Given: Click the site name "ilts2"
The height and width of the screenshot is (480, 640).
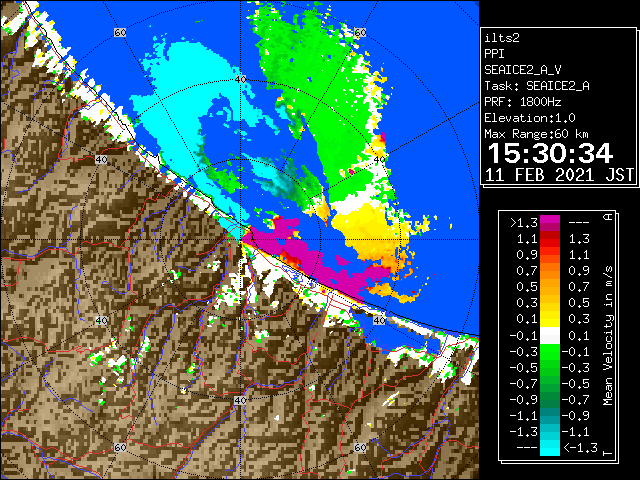Looking at the screenshot, I should coord(502,38).
